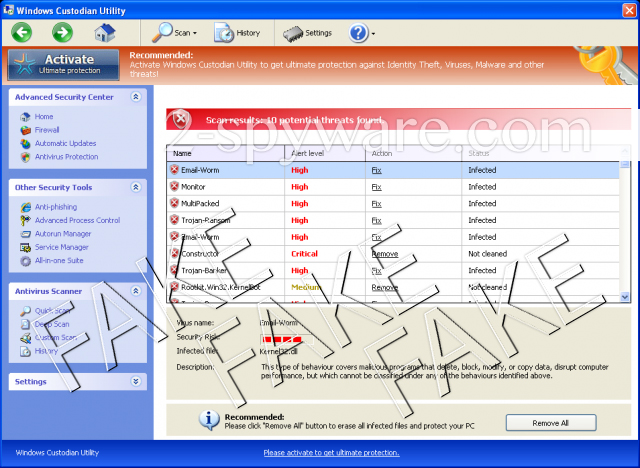The image size is (640, 468).
Task: Click the Remove All button
Action: (x=551, y=423)
